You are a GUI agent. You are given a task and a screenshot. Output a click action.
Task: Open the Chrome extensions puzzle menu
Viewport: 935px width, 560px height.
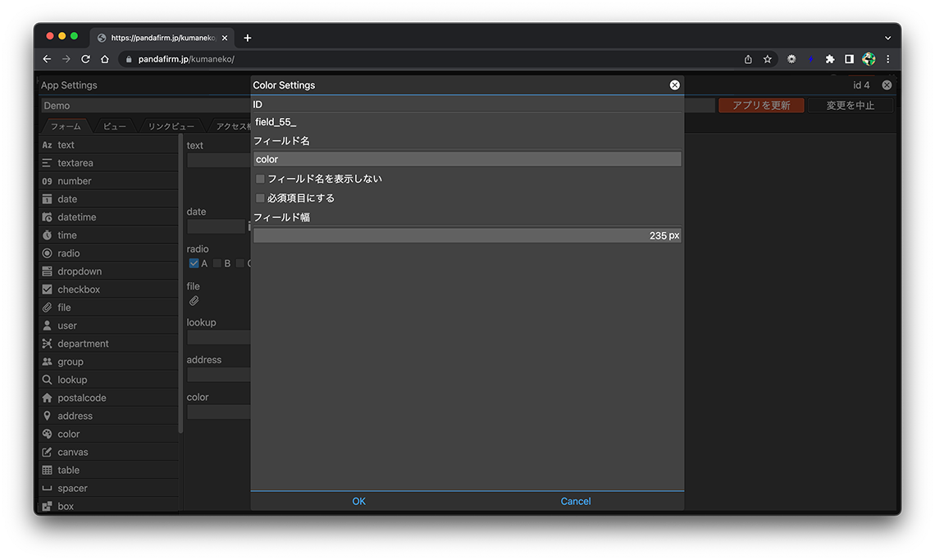829,59
